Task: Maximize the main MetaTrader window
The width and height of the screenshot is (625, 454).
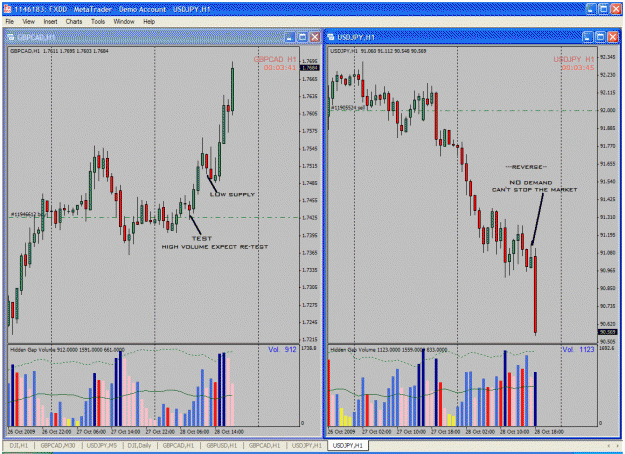Action: point(603,9)
